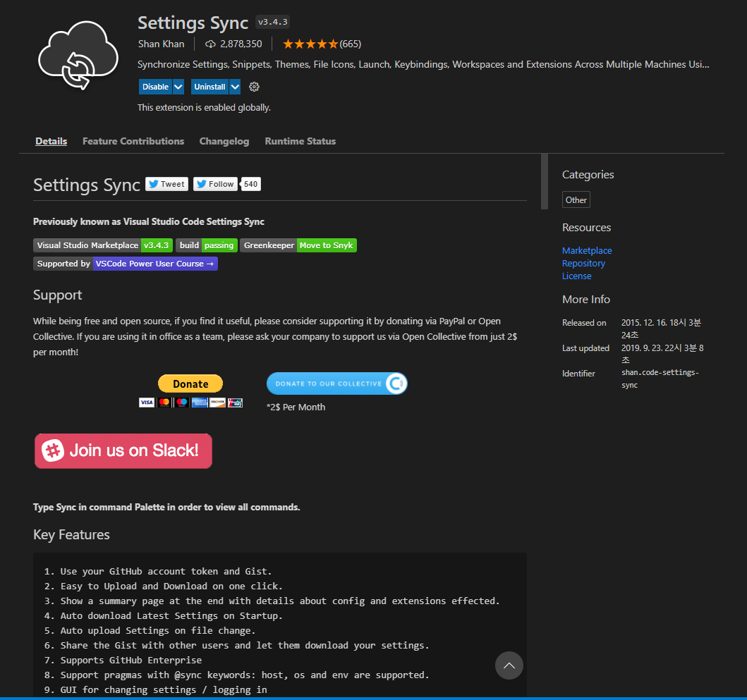Open the extension's manage gear icon
Screen dimensions: 747x700
(x=255, y=87)
